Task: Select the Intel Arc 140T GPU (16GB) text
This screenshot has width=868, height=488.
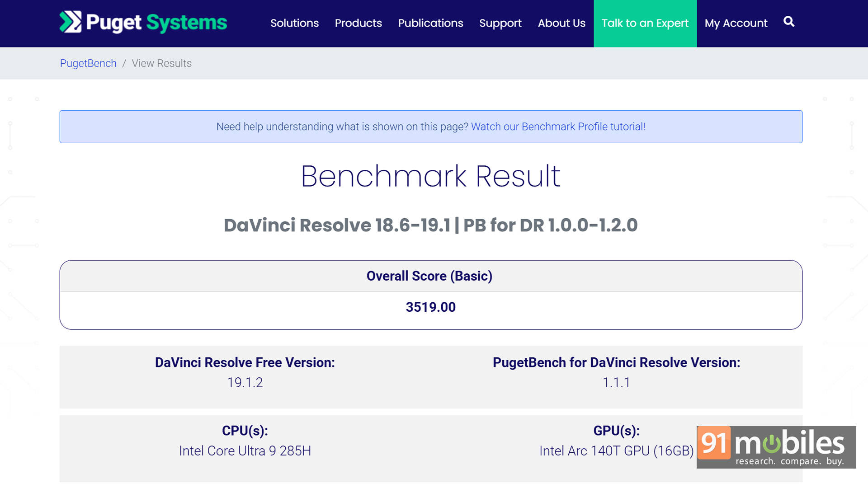Action: tap(616, 451)
